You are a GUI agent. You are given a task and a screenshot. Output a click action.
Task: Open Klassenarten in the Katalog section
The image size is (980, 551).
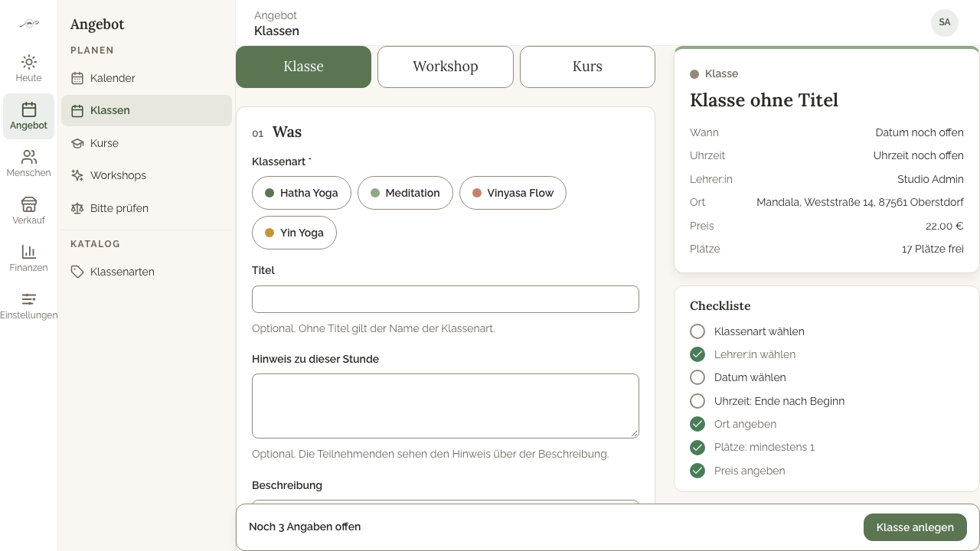click(146, 272)
